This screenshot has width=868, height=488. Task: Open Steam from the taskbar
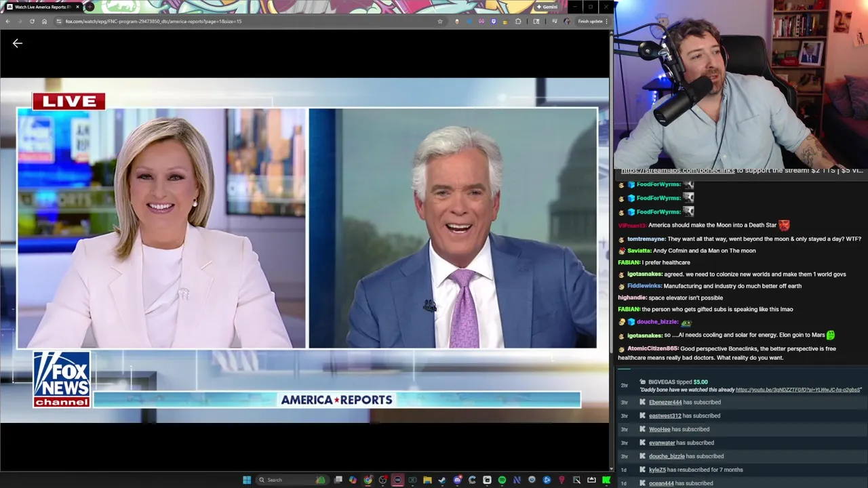point(442,480)
